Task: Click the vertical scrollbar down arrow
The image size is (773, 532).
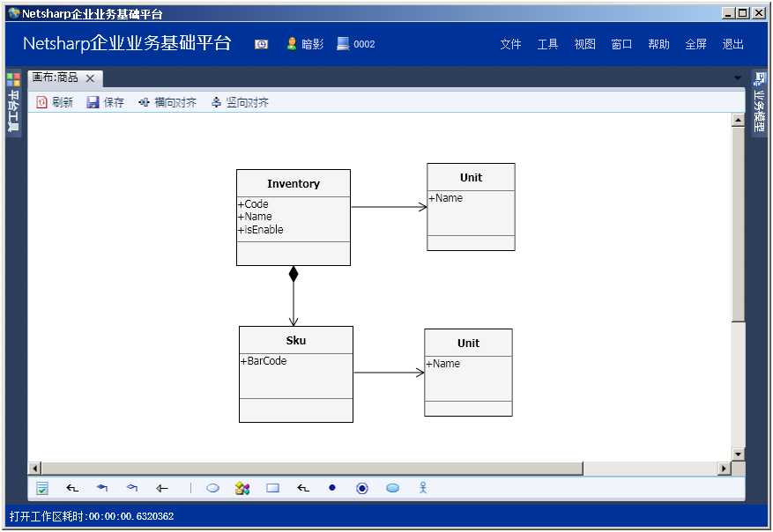Action: point(738,454)
